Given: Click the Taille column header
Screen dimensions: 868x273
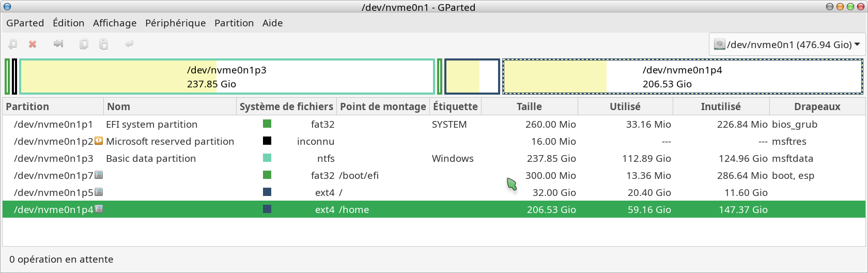Looking at the screenshot, I should 530,107.
